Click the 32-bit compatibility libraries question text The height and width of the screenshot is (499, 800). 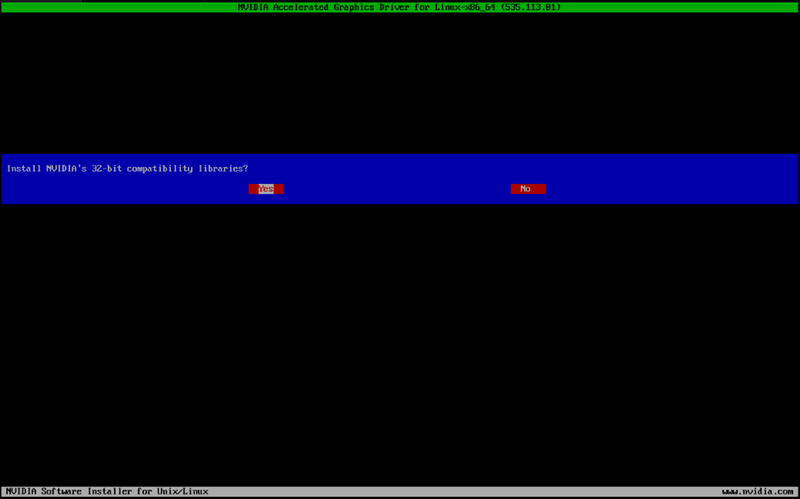128,168
